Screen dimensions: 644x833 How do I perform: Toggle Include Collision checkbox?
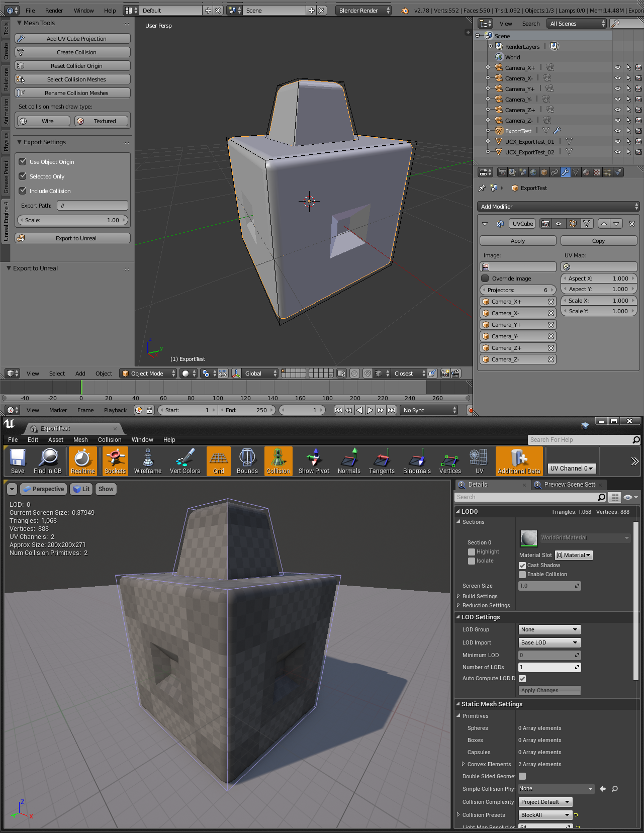point(23,191)
